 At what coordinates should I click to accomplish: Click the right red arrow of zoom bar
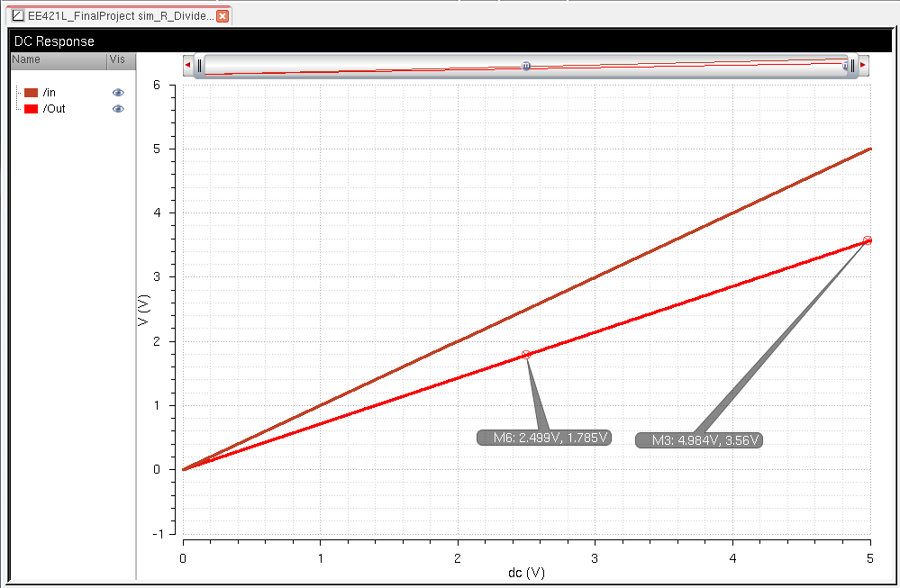[x=863, y=65]
